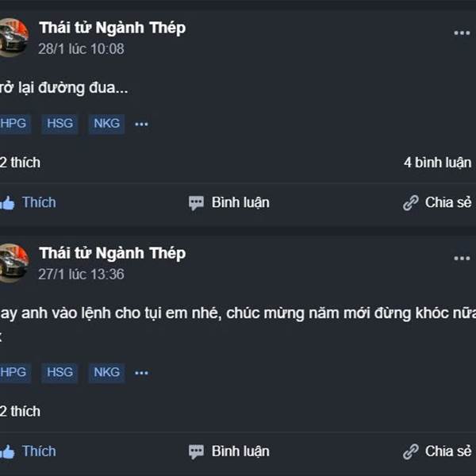
Task: Expand more stock tags on the first post
Action: point(141,125)
